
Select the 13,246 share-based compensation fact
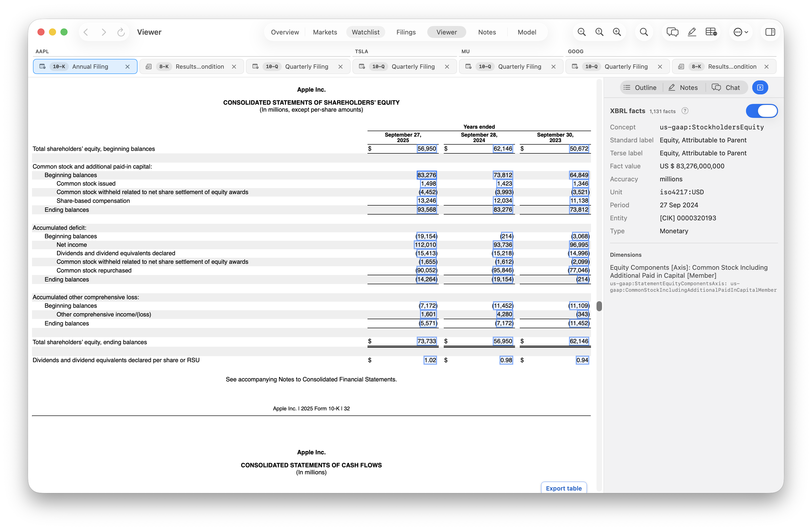[x=426, y=201]
